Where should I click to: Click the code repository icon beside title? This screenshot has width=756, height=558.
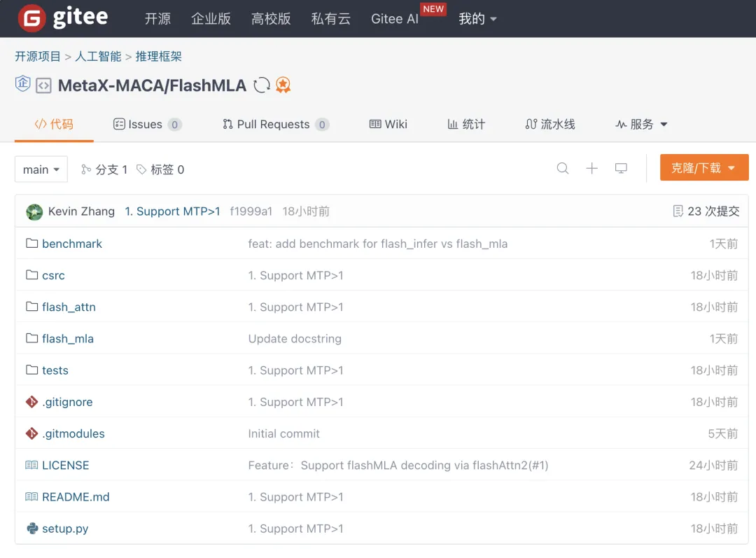tap(43, 86)
